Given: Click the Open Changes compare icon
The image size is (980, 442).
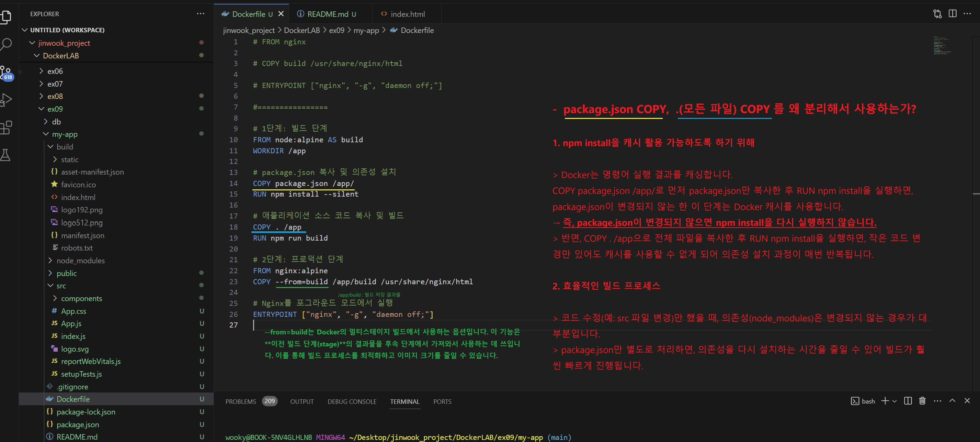Looking at the screenshot, I should (937, 14).
